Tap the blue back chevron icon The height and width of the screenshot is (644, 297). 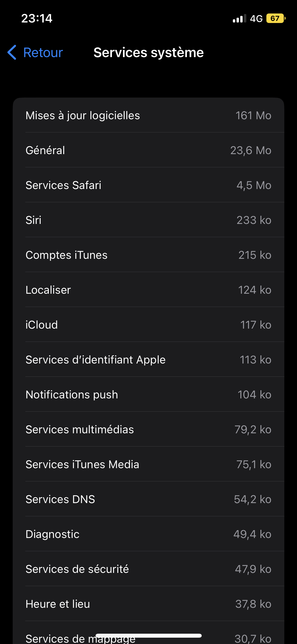pyautogui.click(x=12, y=52)
